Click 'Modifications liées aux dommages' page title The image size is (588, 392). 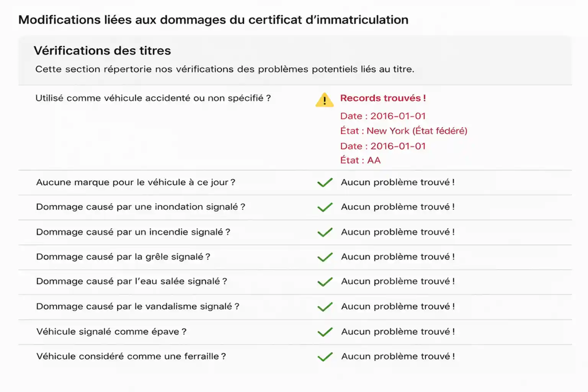pos(213,20)
